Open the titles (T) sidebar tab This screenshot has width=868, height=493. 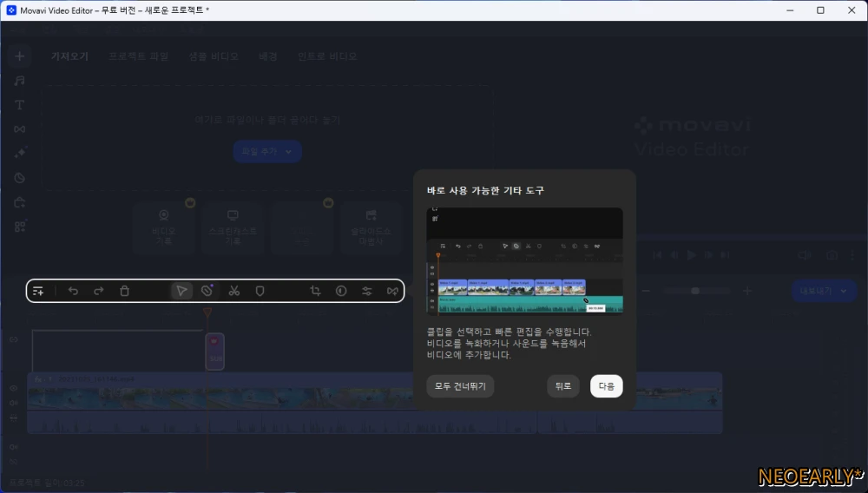point(19,105)
